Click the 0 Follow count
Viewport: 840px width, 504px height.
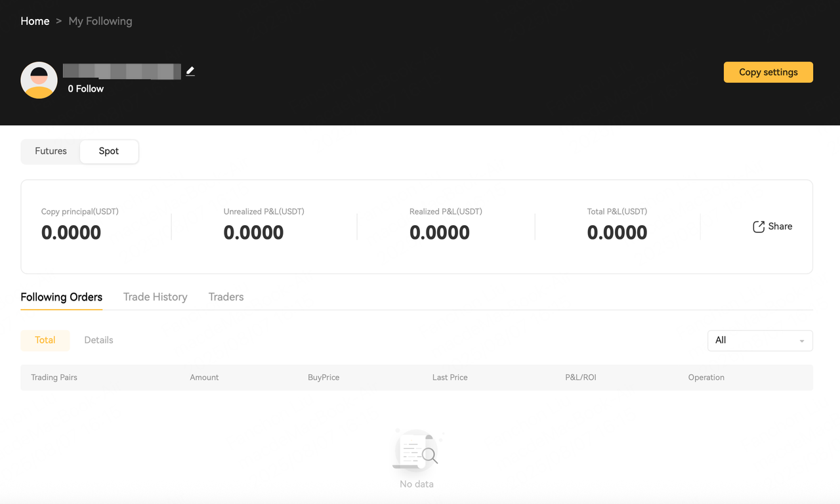coord(86,89)
